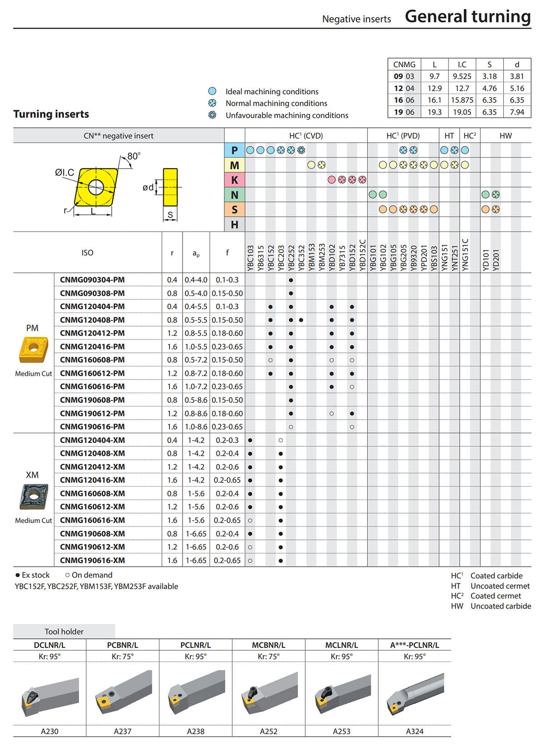Click the Turning inserts section heading
545x756 pixels.
(x=51, y=114)
